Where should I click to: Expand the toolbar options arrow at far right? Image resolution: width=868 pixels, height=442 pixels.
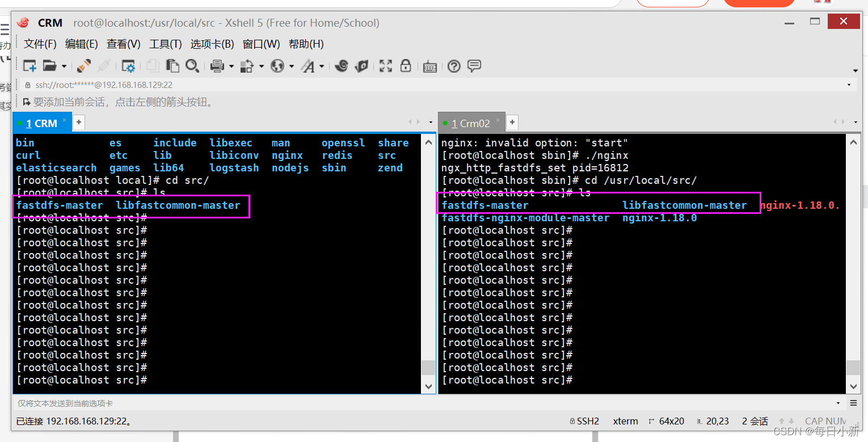pyautogui.click(x=856, y=71)
